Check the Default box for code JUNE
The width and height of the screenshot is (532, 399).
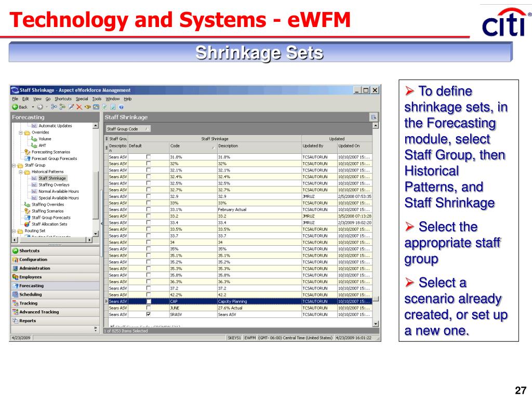coord(148,308)
